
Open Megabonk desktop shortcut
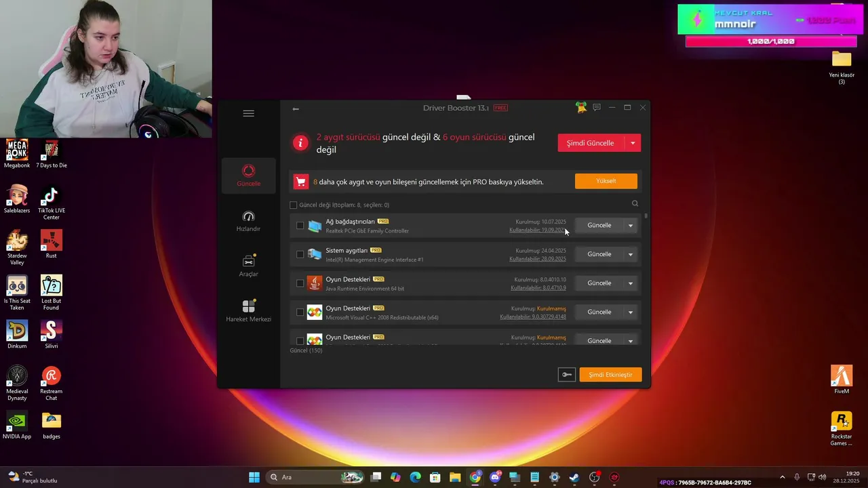click(17, 155)
